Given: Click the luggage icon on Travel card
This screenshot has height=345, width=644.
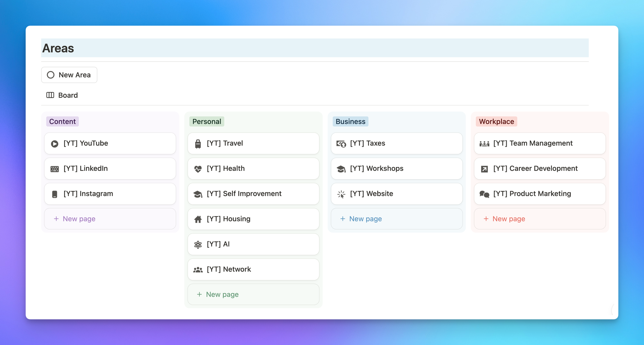Looking at the screenshot, I should pos(198,144).
